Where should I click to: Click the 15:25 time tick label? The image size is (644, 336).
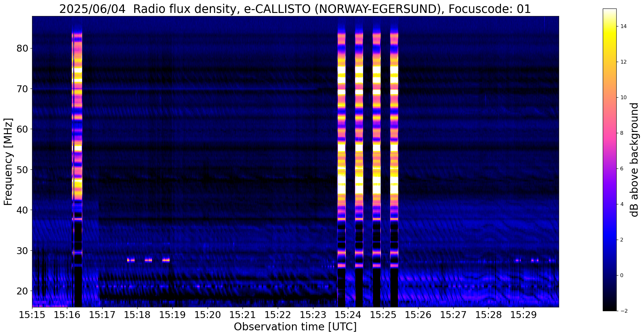(x=383, y=315)
